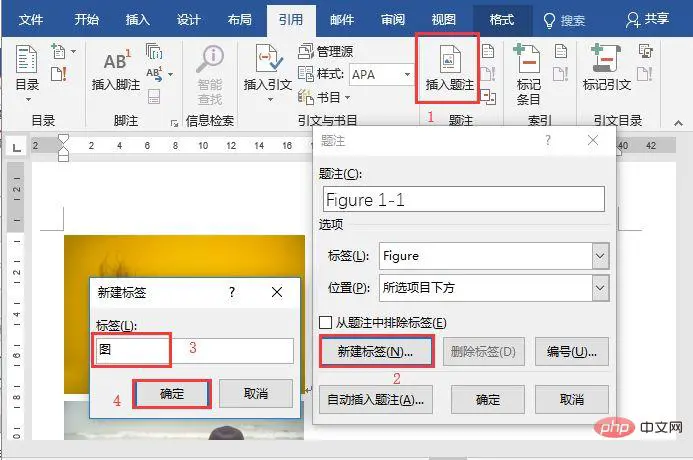Click 新建标签(N)... button
Screen dimensions: 693x460
[x=376, y=352]
